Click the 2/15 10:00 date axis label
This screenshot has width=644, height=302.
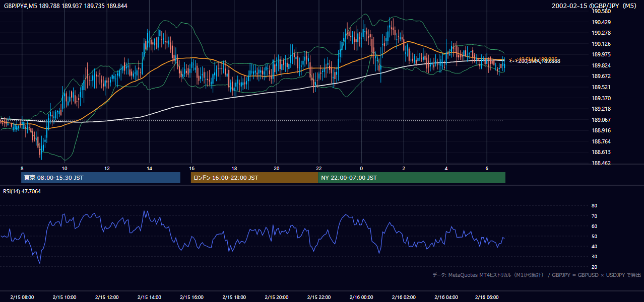65,297
